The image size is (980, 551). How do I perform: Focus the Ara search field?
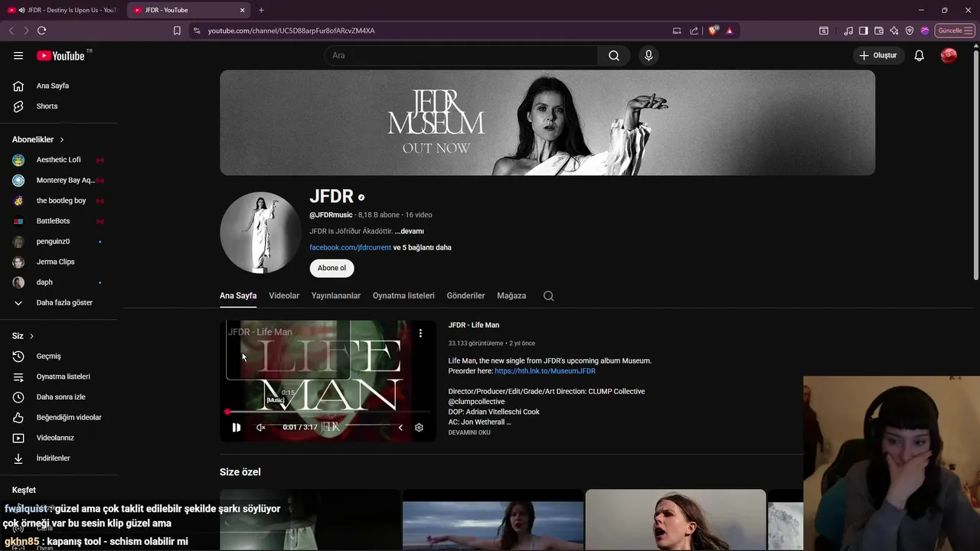pos(461,56)
